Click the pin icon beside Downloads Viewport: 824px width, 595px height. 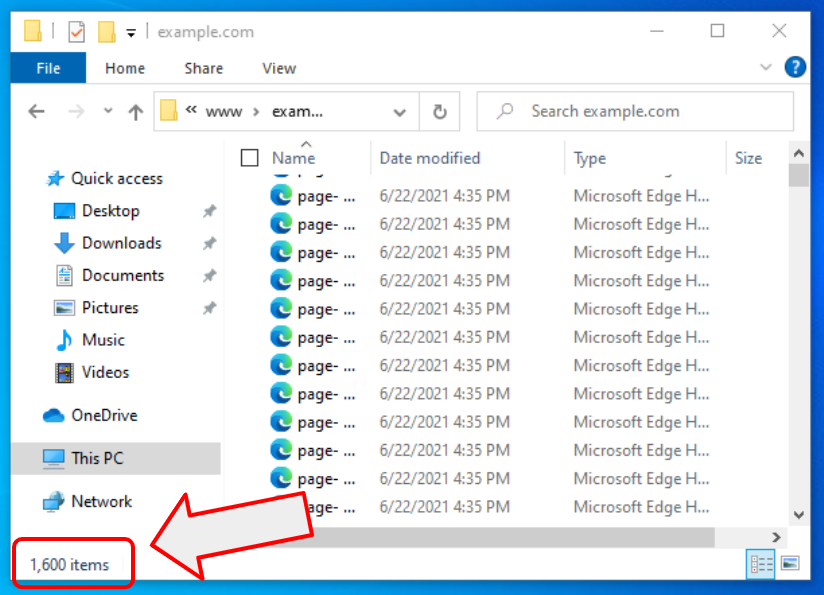click(209, 243)
